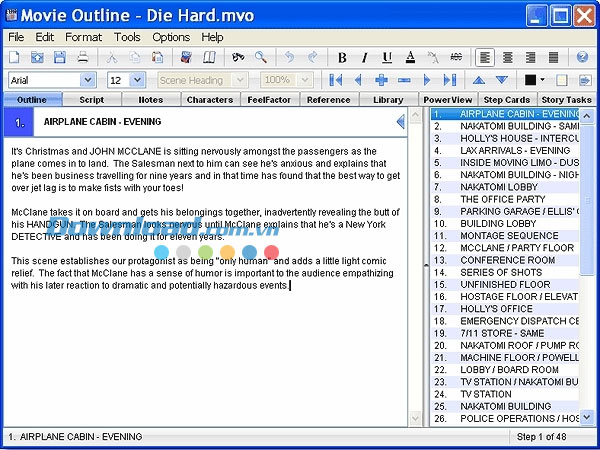Switch to the Step Cards tab
This screenshot has height=450, width=600.
pyautogui.click(x=507, y=99)
